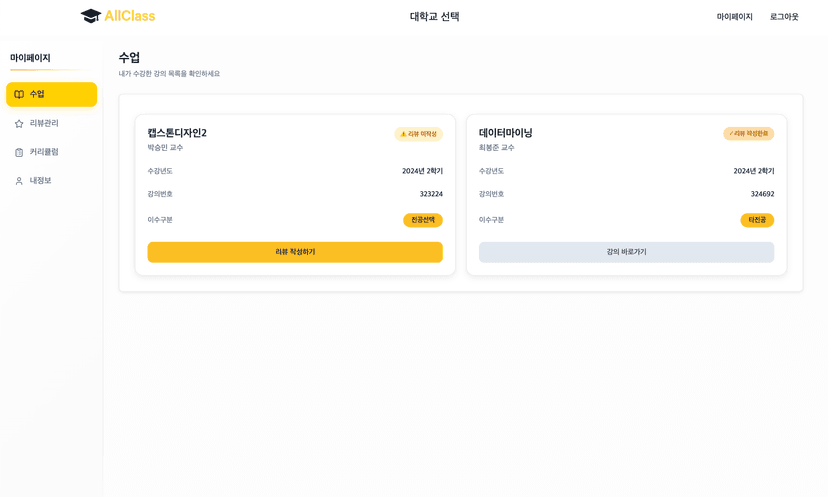Log out using the 로그아웃 link

click(784, 17)
